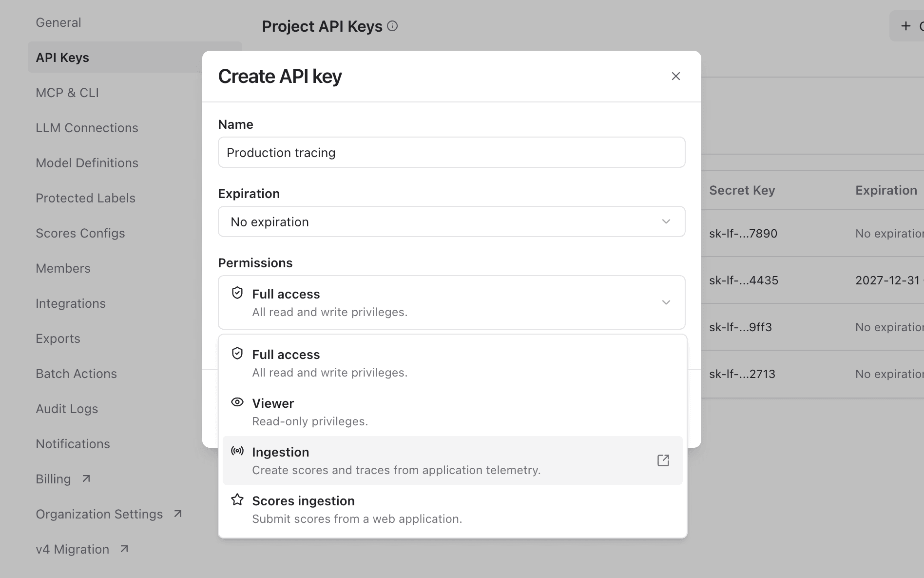Open the v4 Migration link
The width and height of the screenshot is (924, 578).
click(x=72, y=549)
